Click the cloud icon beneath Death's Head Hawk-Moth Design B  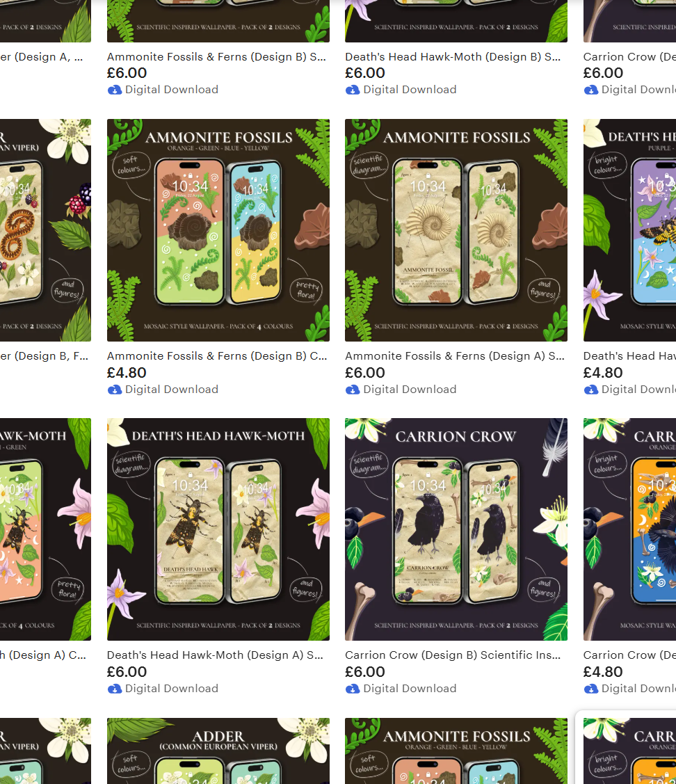[x=353, y=90]
